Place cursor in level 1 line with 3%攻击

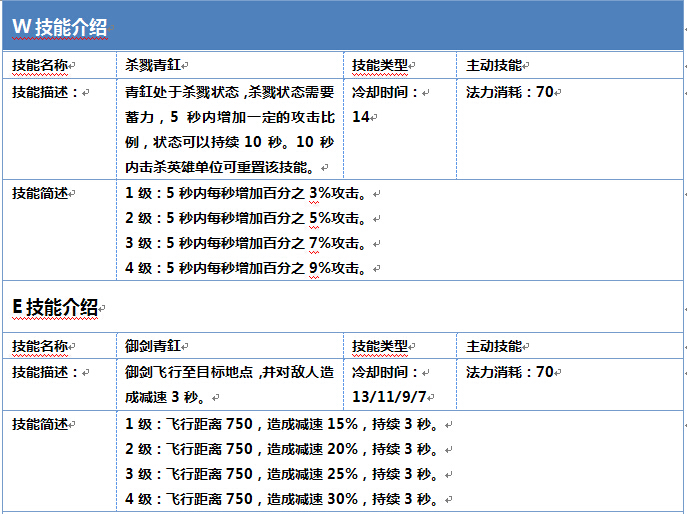click(245, 193)
